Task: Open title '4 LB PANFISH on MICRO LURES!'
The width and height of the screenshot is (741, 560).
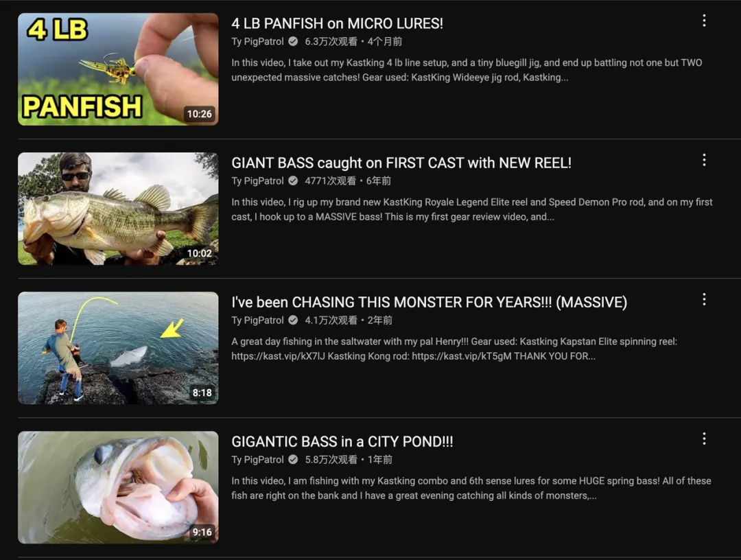Action: pyautogui.click(x=337, y=23)
